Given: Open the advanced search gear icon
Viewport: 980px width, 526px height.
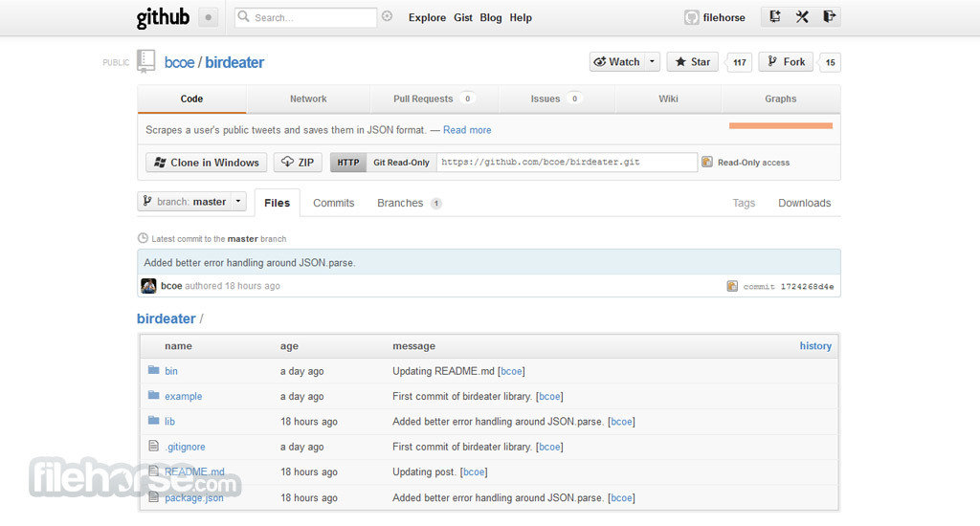Looking at the screenshot, I should (388, 16).
